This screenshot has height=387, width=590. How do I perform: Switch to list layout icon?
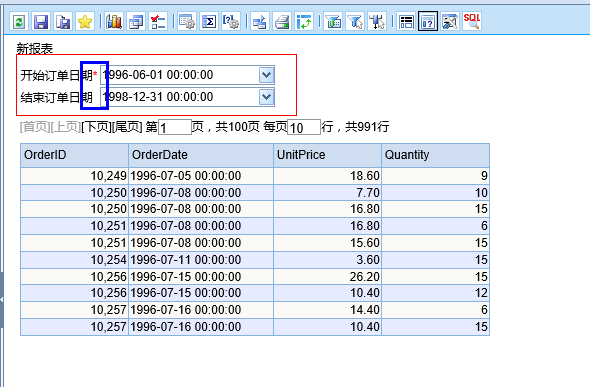(x=406, y=21)
